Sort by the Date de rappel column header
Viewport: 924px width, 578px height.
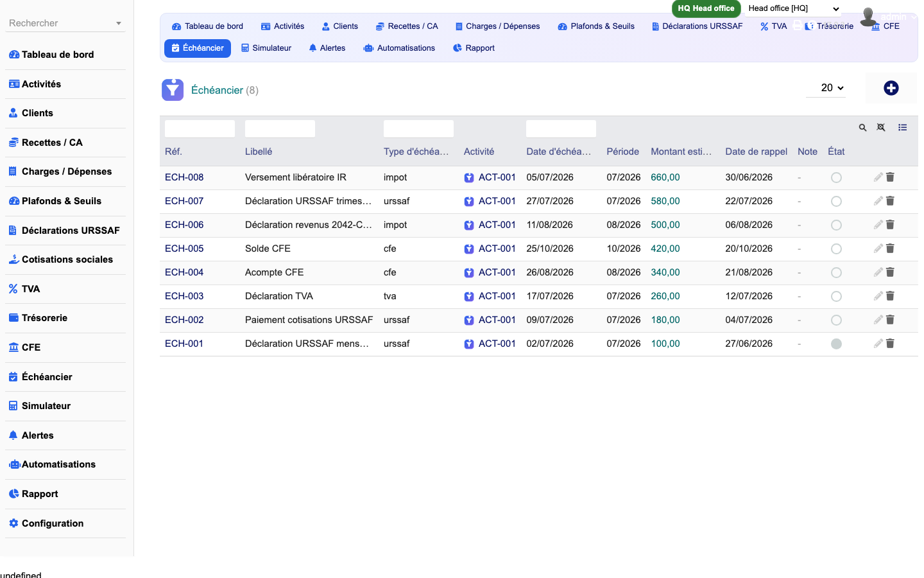coord(756,152)
